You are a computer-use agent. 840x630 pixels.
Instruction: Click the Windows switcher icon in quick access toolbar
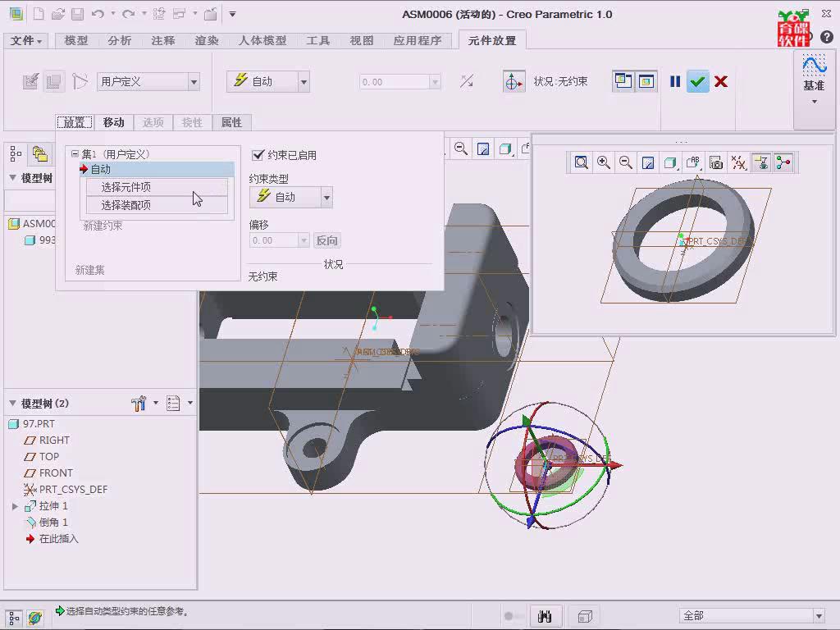point(180,14)
